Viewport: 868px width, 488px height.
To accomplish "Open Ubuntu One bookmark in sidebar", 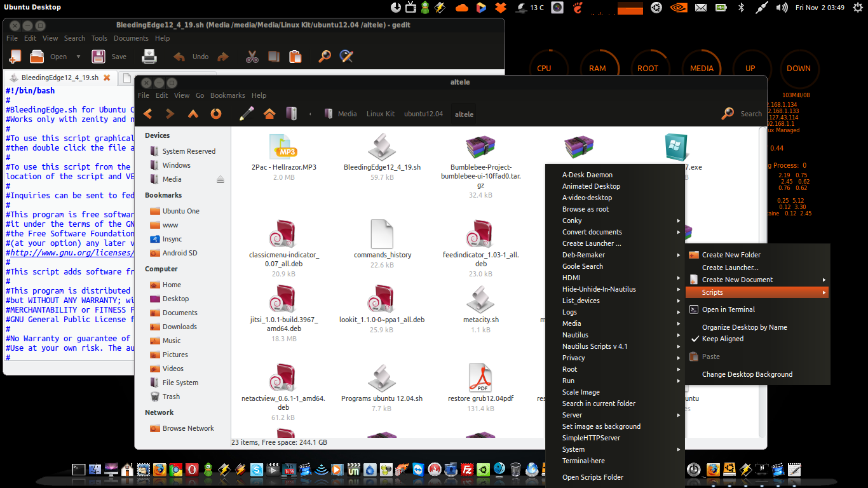I will click(174, 211).
